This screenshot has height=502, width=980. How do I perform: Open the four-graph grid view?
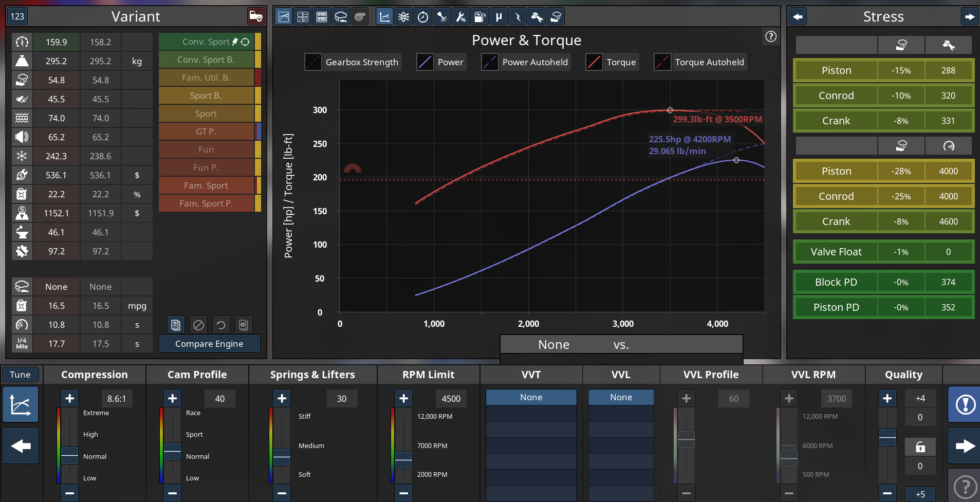[303, 17]
